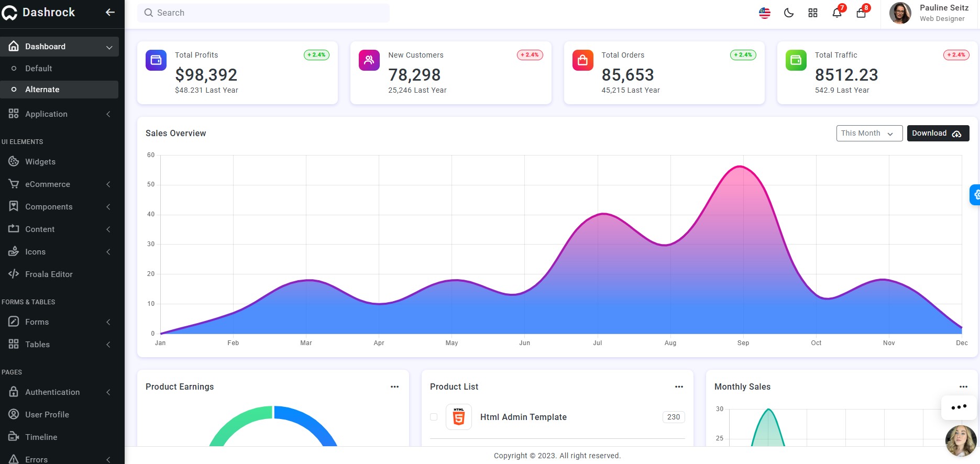
Task: Open Product List more options menu
Action: tap(679, 387)
